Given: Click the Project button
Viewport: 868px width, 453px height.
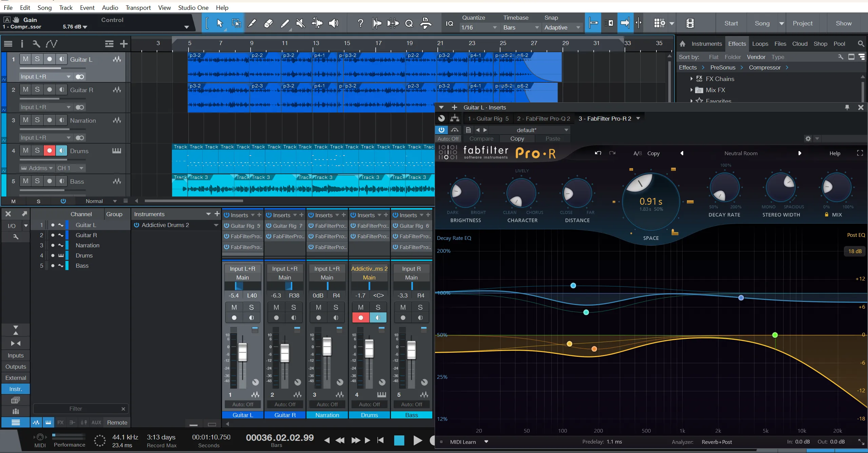Looking at the screenshot, I should (x=803, y=23).
